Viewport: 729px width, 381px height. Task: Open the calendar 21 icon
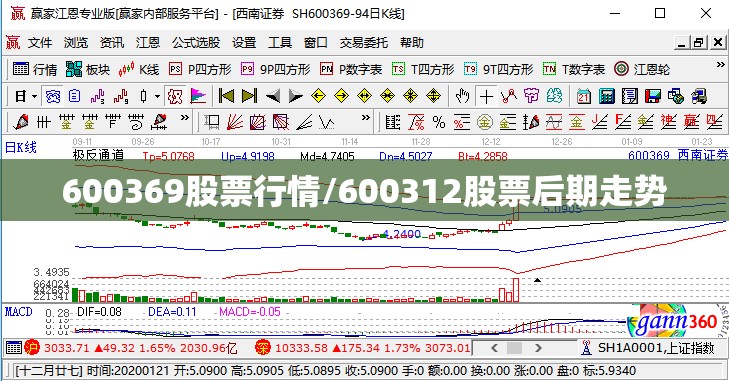[583, 96]
